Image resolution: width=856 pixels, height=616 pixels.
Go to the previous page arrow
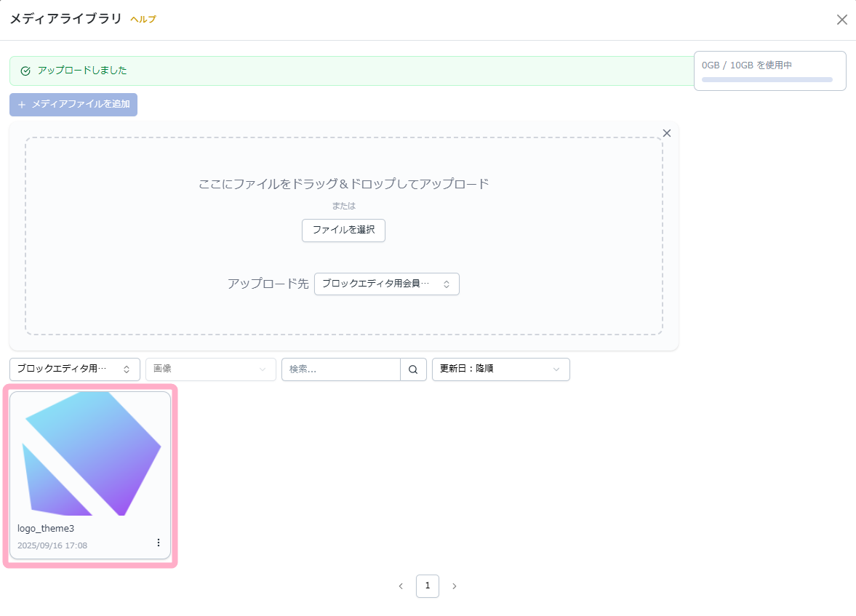click(400, 586)
